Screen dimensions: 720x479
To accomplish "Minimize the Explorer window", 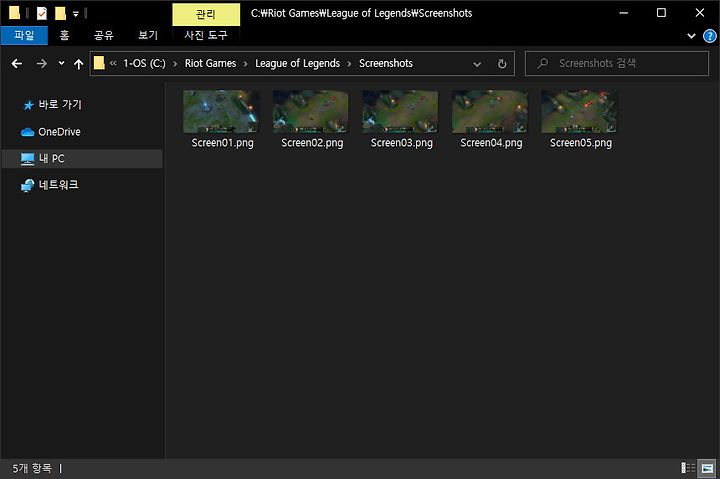I will [x=624, y=13].
